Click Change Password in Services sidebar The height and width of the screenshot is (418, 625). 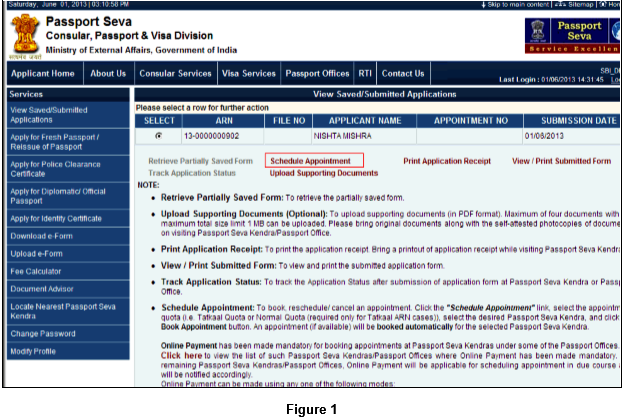[42, 333]
